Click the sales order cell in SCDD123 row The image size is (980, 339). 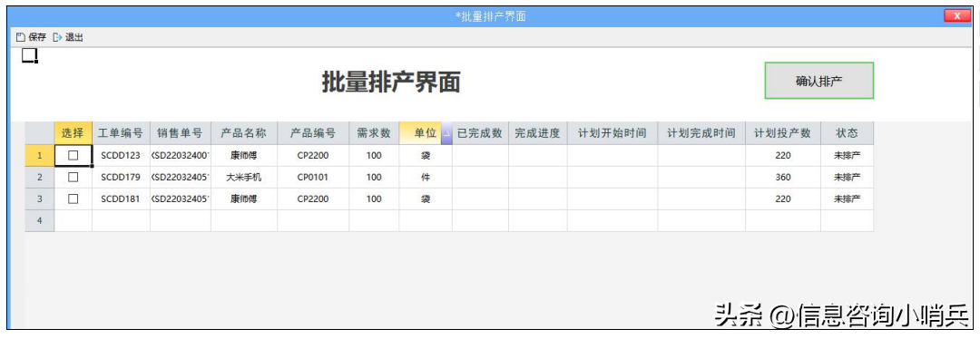pyautogui.click(x=180, y=156)
